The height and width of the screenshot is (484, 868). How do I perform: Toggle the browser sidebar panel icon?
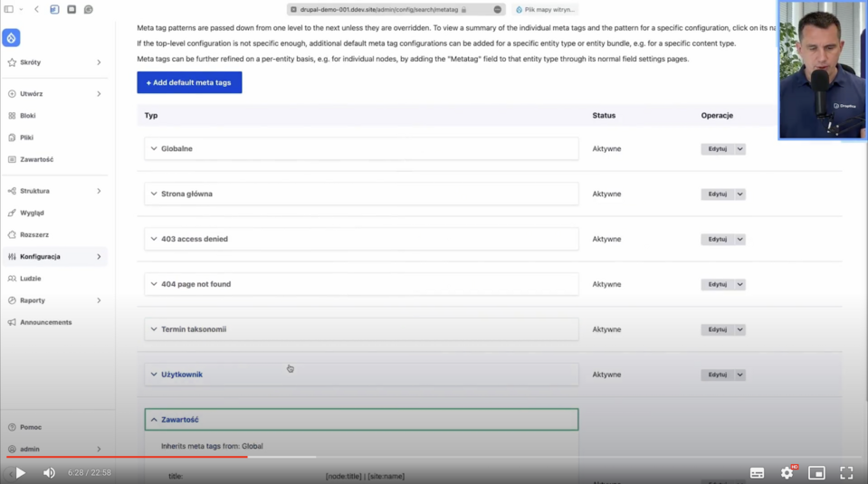9,9
